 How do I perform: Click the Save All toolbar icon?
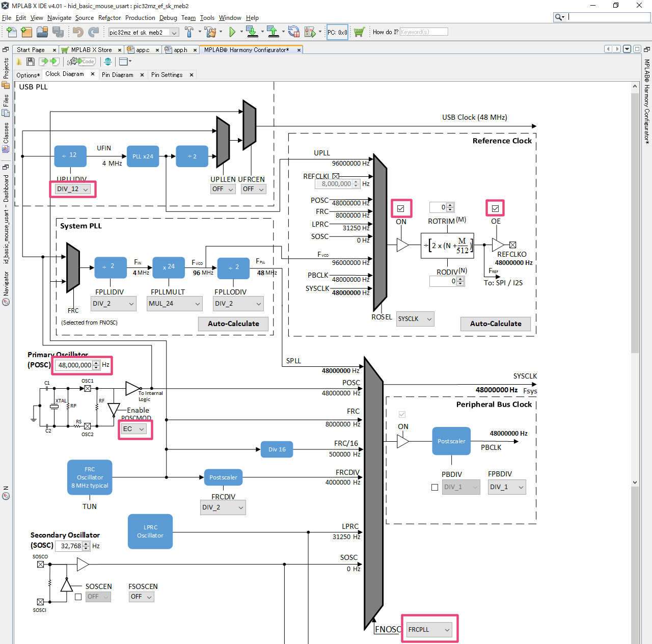[58, 32]
